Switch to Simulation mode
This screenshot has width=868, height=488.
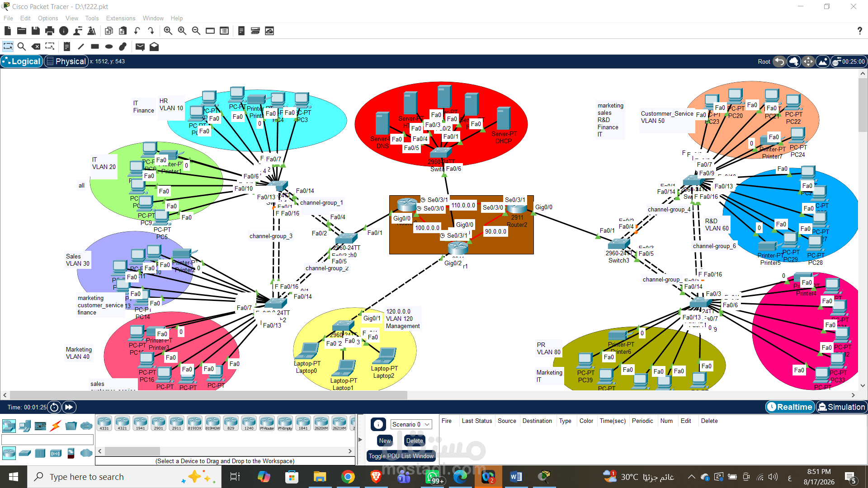click(x=842, y=407)
